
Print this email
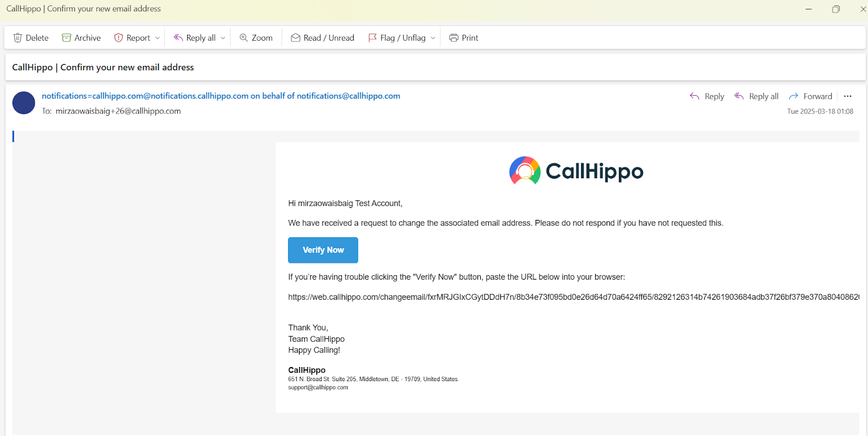[x=464, y=37]
